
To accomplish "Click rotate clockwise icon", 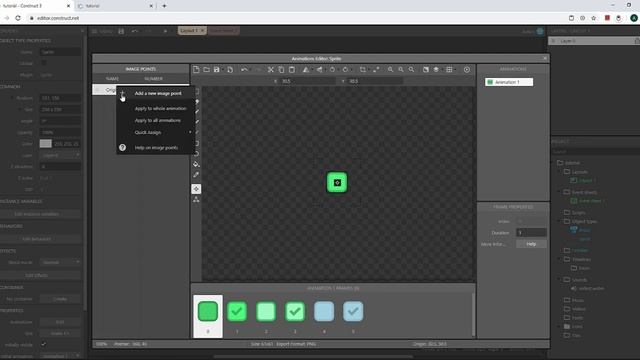I will [x=345, y=70].
